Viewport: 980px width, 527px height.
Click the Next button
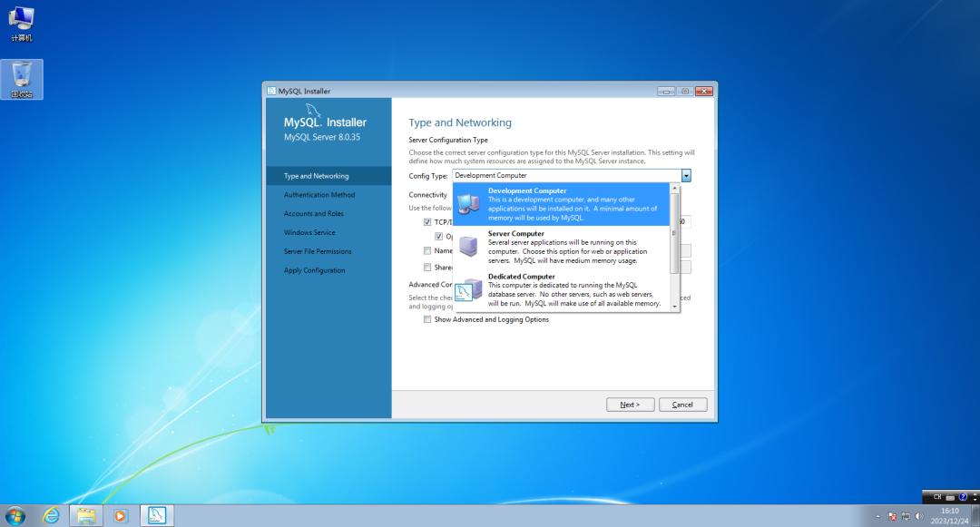(x=630, y=405)
